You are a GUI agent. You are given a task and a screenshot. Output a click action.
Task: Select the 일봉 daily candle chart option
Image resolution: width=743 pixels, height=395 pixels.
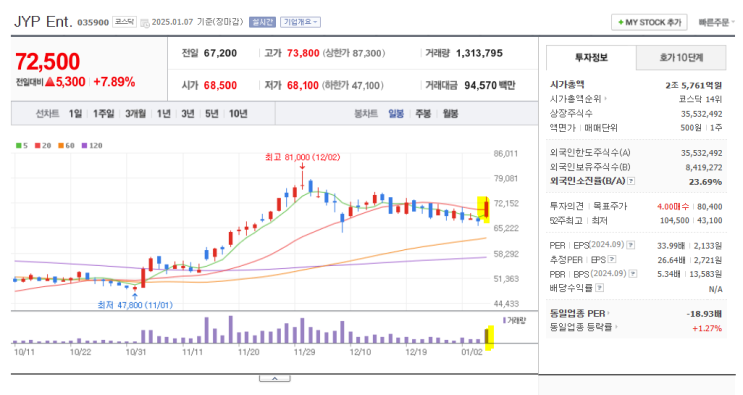click(396, 114)
